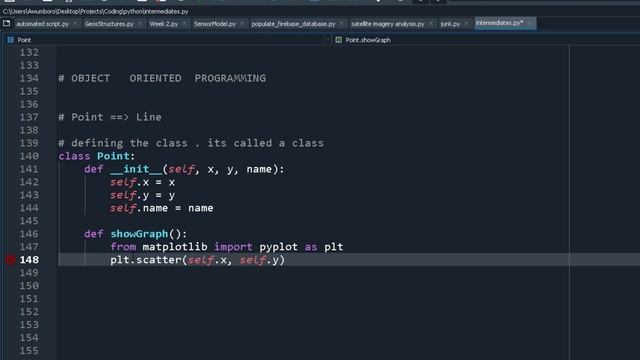Click 'plt.scatter' on line 148
This screenshot has width=640, height=360.
coord(146,260)
